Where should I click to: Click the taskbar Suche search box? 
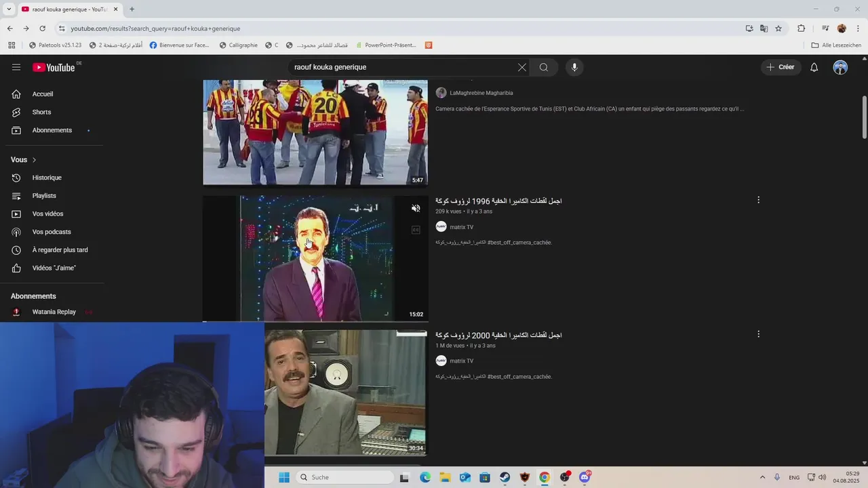(345, 477)
